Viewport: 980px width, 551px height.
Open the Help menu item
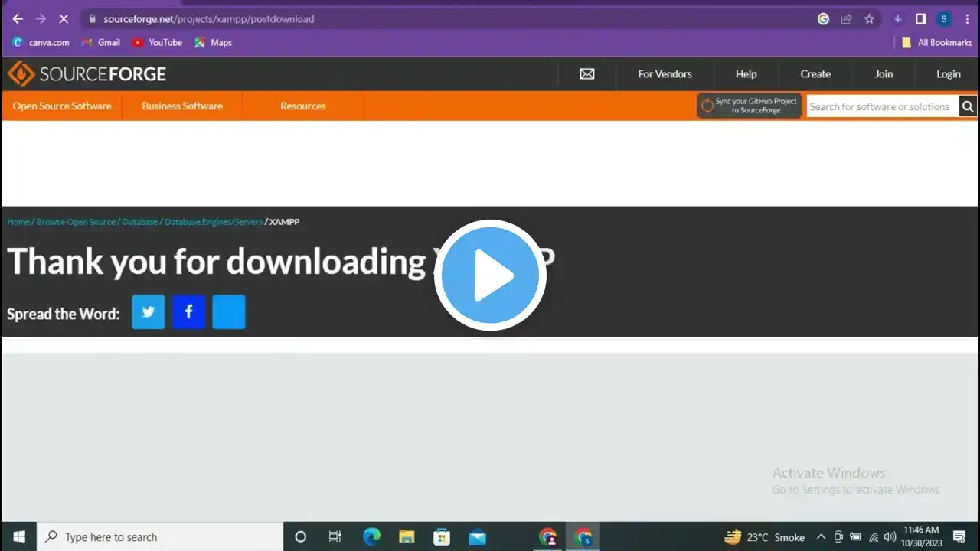pyautogui.click(x=746, y=74)
